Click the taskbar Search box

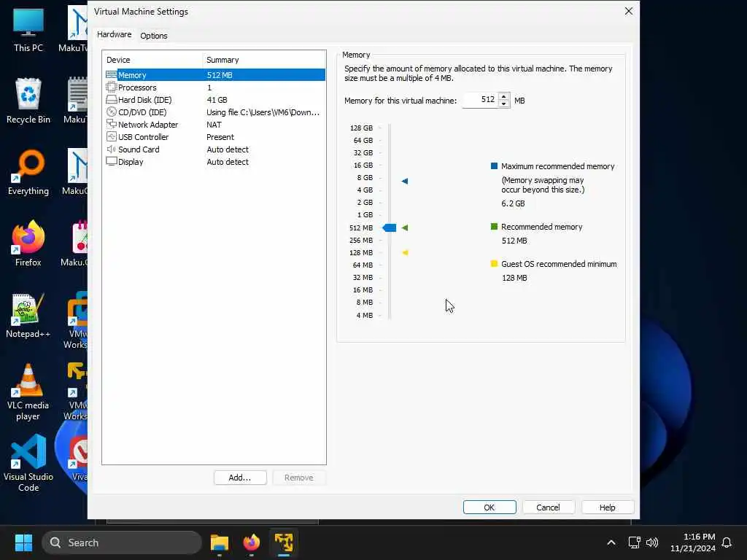pyautogui.click(x=122, y=542)
